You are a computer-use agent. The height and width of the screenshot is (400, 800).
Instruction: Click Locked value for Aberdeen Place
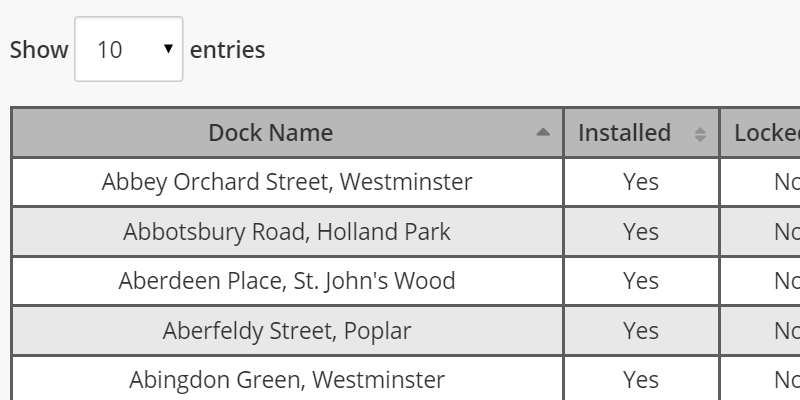pyautogui.click(x=786, y=281)
